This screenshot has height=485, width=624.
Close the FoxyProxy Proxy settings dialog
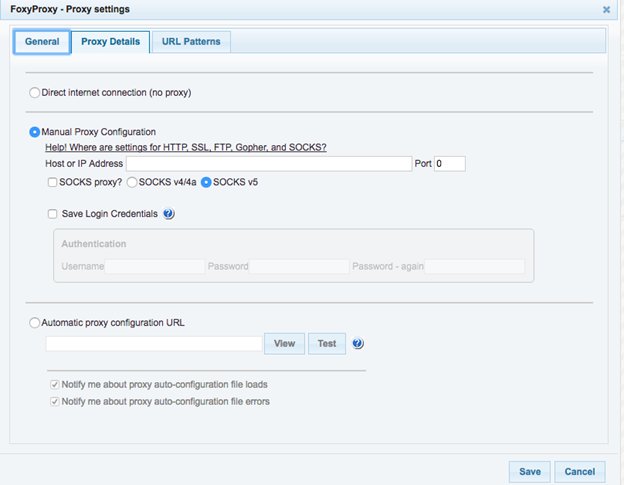click(x=606, y=10)
